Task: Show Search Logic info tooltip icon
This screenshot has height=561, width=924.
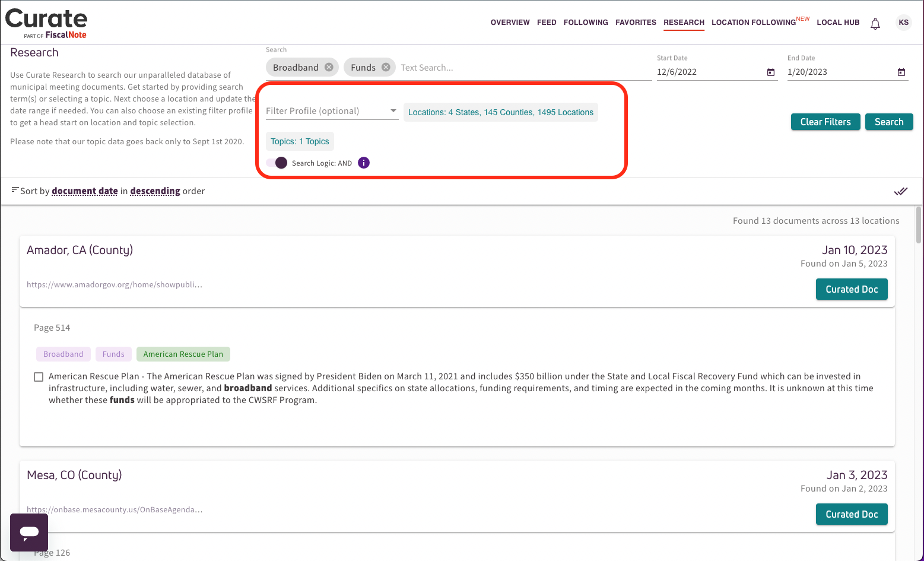Action: pos(364,163)
